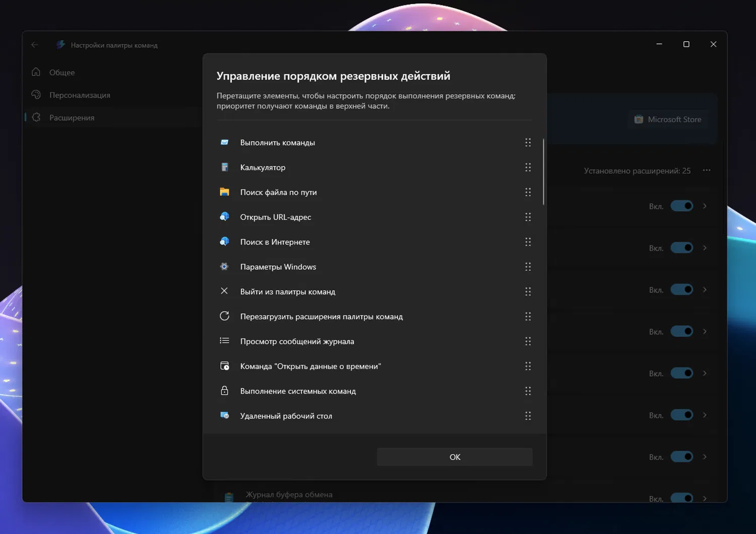The height and width of the screenshot is (534, 756).
Task: Click the lock icon beside "Выполнение системных команд"
Action: point(224,391)
